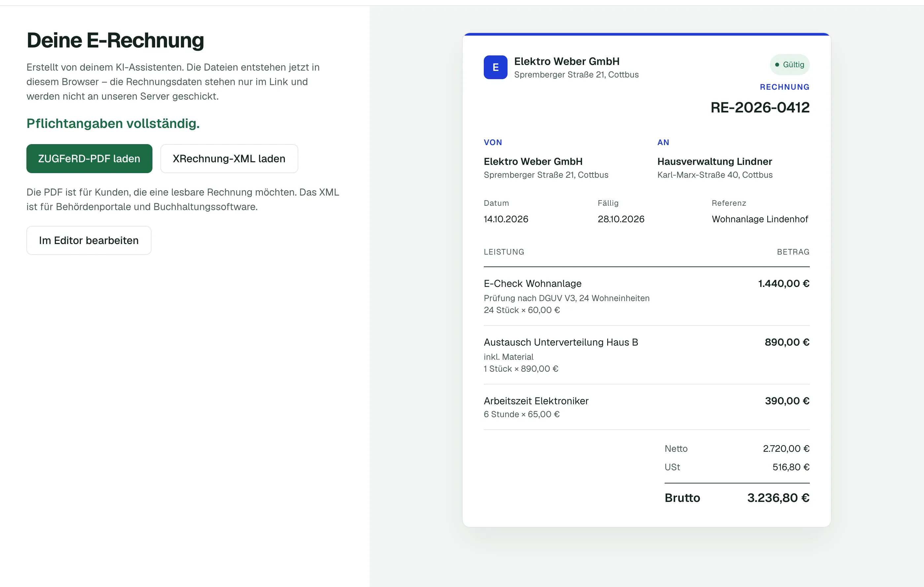This screenshot has width=924, height=587.
Task: Click due date 28.10.2026
Action: point(621,219)
